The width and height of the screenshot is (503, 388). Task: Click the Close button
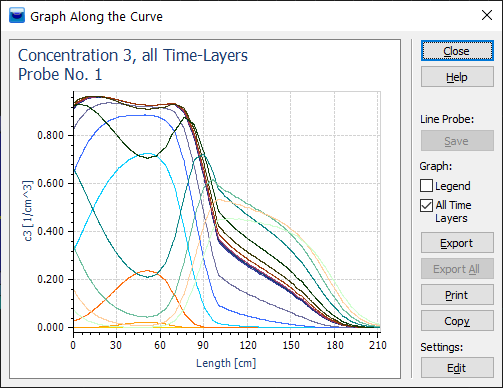coord(457,51)
